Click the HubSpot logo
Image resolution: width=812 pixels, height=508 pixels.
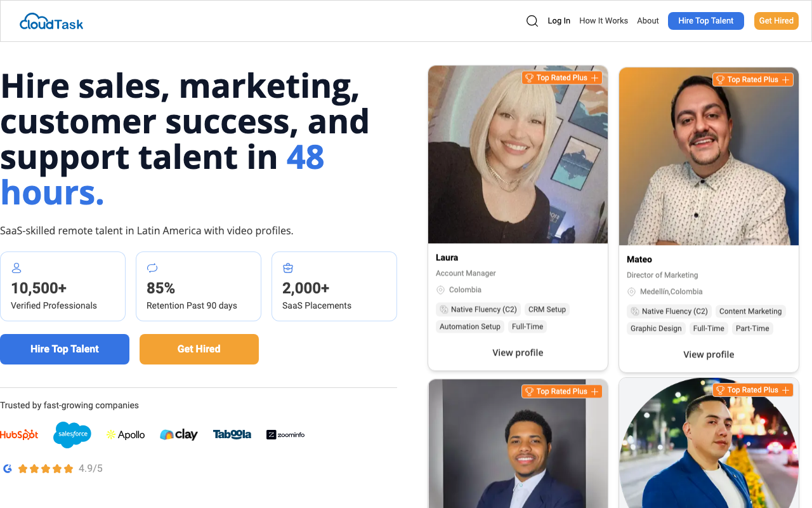(19, 435)
